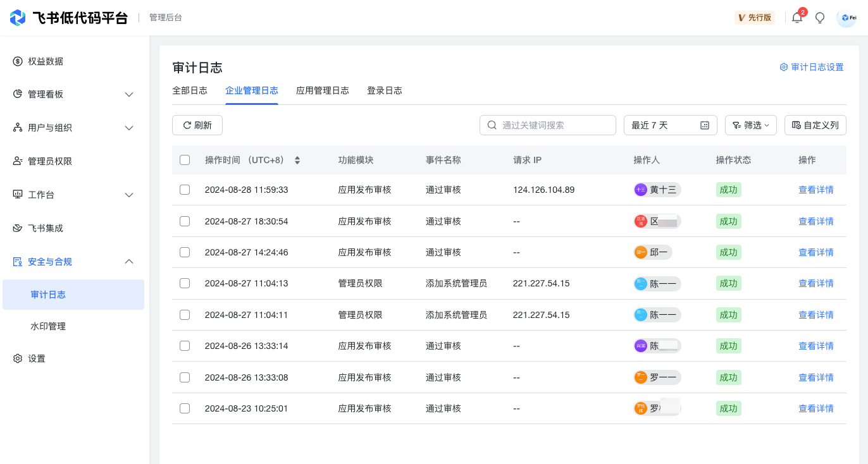This screenshot has width=868, height=464.
Task: Click the column icon in 自定义列
Action: click(x=797, y=125)
